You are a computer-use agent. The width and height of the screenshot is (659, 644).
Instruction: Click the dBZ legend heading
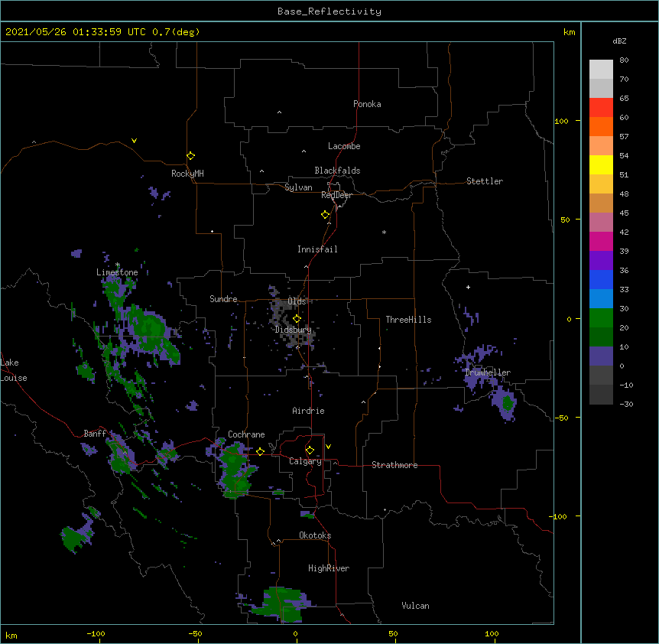pyautogui.click(x=619, y=41)
